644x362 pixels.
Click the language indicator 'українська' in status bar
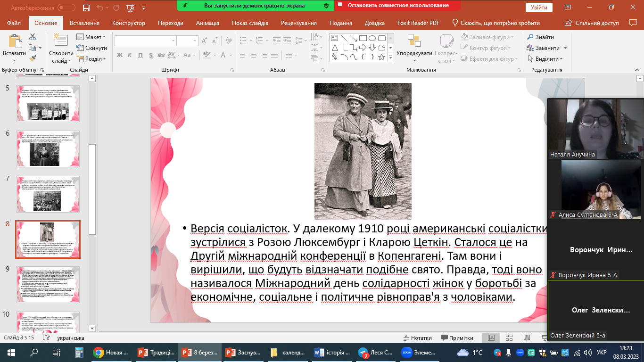(x=71, y=337)
